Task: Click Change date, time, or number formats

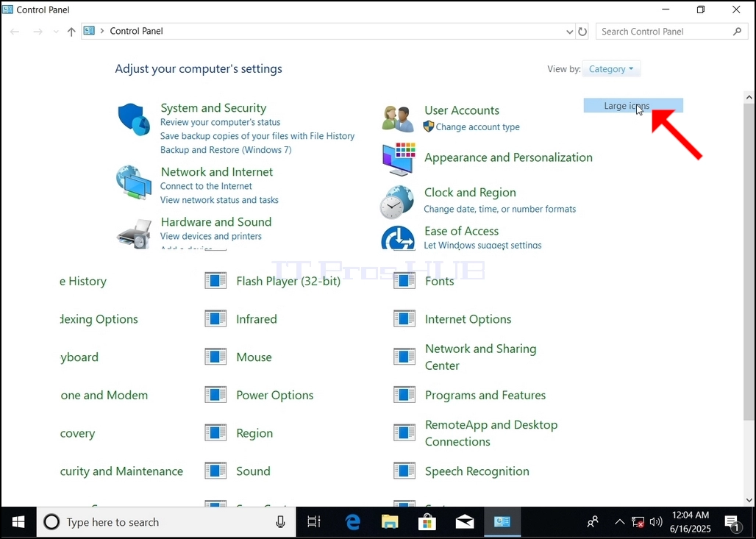Action: tap(499, 210)
